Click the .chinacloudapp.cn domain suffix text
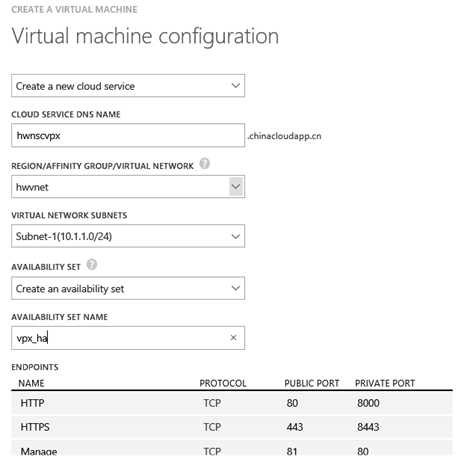 [285, 136]
